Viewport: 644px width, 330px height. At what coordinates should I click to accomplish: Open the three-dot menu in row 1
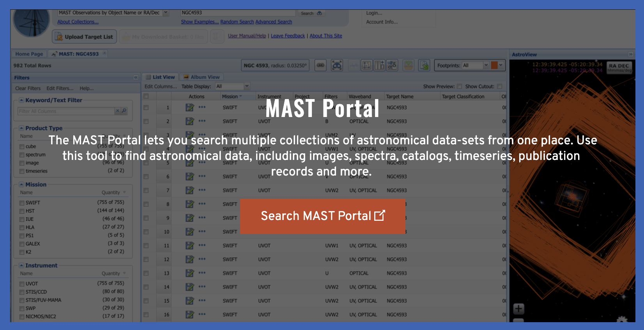click(202, 107)
